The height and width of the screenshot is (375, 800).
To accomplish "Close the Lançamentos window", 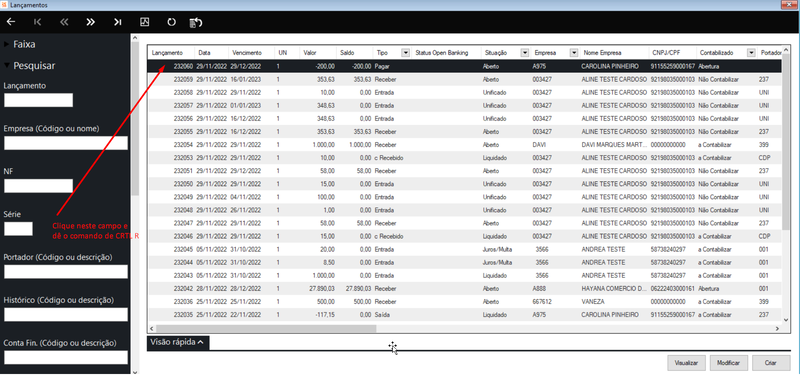I will (x=788, y=5).
